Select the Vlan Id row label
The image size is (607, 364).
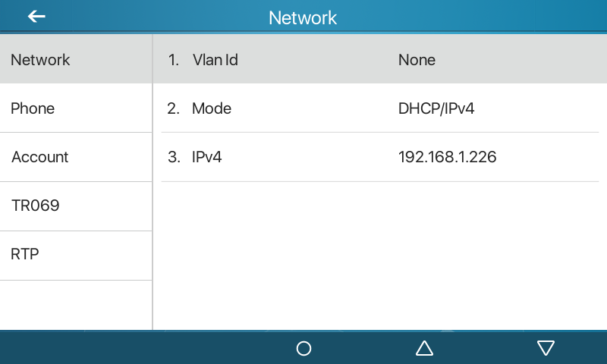[215, 60]
